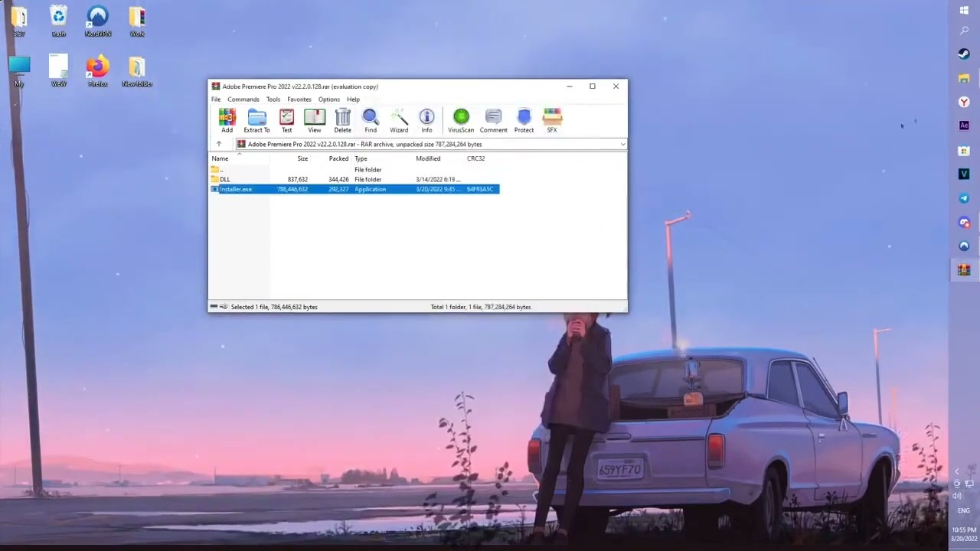Open the Favorites menu

(299, 99)
